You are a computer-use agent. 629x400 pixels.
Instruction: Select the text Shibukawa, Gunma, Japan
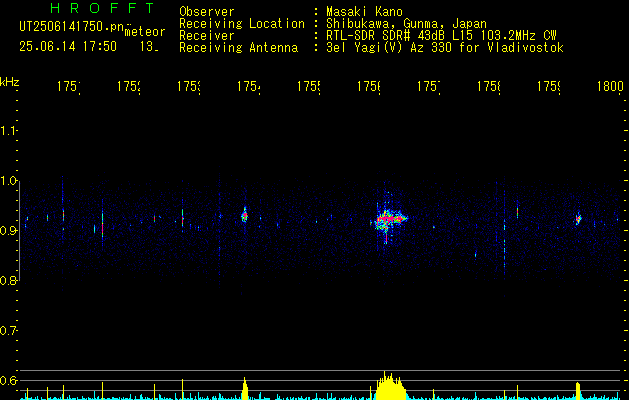(406, 24)
